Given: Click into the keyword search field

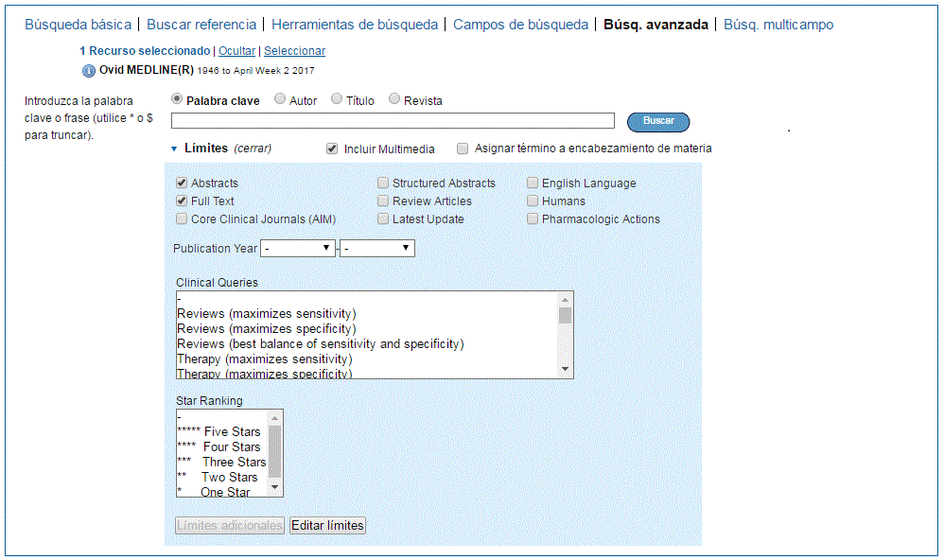Looking at the screenshot, I should click(x=393, y=121).
